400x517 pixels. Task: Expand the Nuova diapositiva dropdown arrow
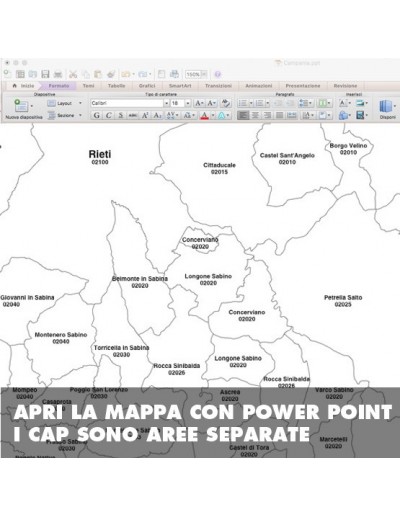[x=32, y=106]
